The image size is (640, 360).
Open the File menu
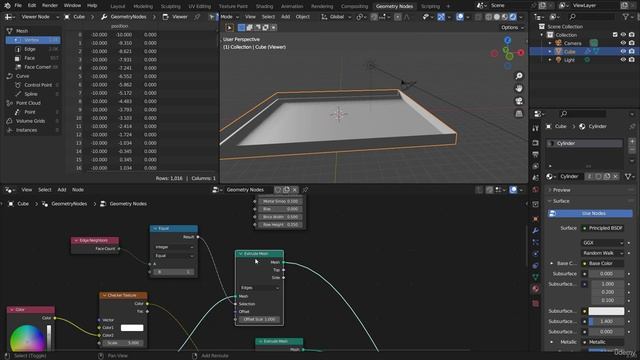click(x=18, y=6)
